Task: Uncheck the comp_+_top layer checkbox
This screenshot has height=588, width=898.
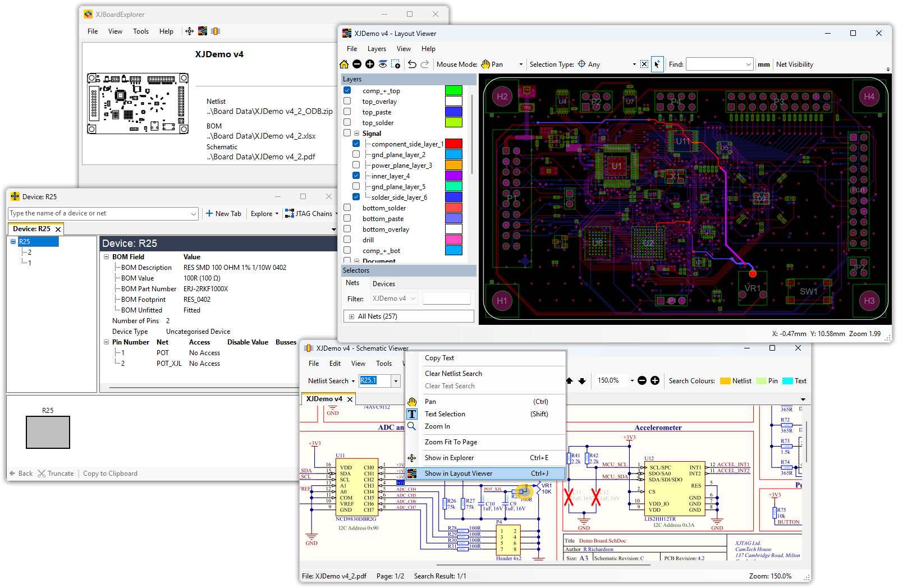Action: (347, 90)
